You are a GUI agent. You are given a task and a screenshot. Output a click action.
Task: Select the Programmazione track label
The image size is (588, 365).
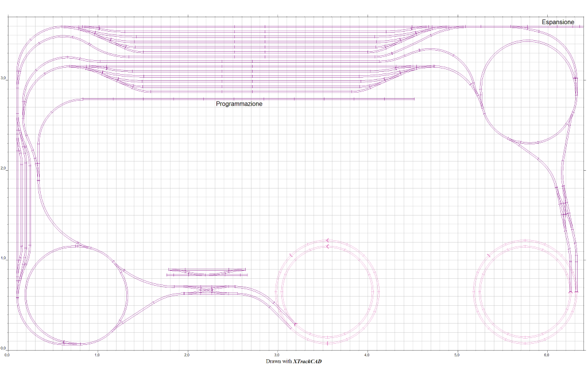coord(239,104)
